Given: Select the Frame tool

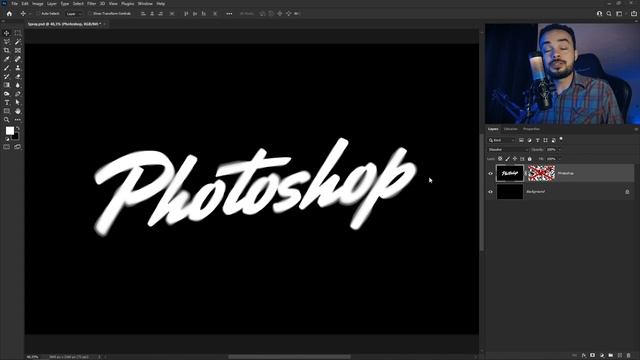Looking at the screenshot, I should pos(18,50).
